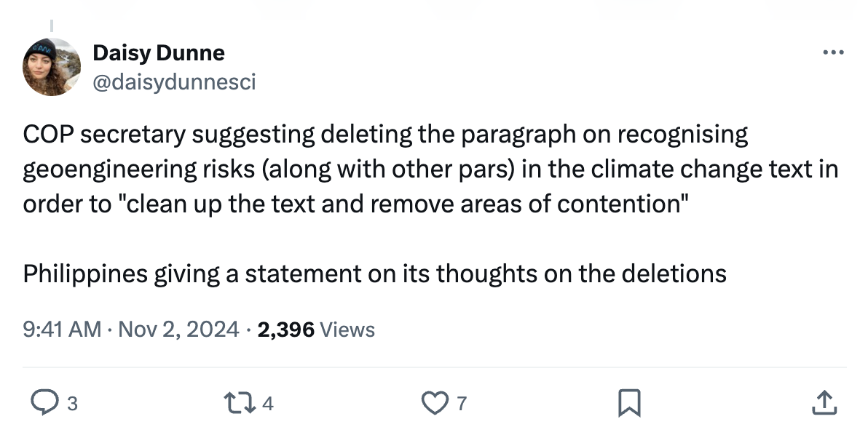The height and width of the screenshot is (435, 868).
Task: Click Daisy Dunne's profile avatar
Action: pyautogui.click(x=52, y=67)
